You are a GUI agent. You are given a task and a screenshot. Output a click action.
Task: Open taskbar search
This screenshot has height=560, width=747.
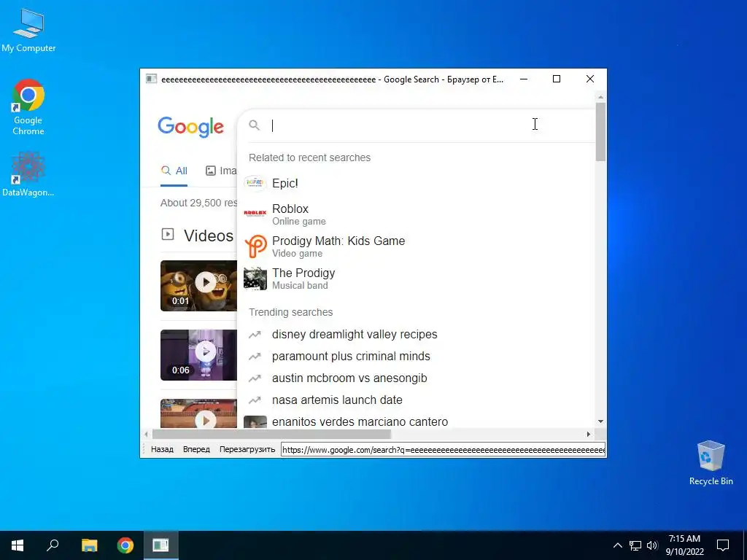click(x=53, y=545)
